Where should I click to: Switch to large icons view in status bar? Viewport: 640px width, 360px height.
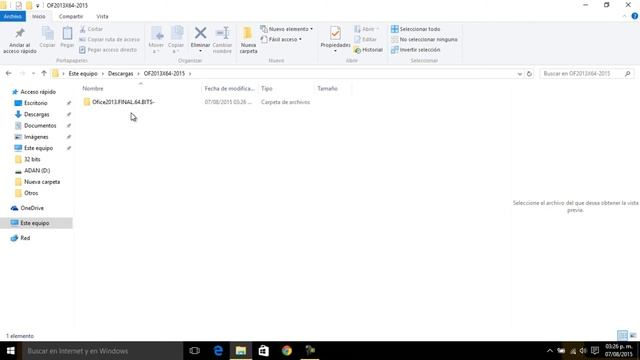[633, 336]
